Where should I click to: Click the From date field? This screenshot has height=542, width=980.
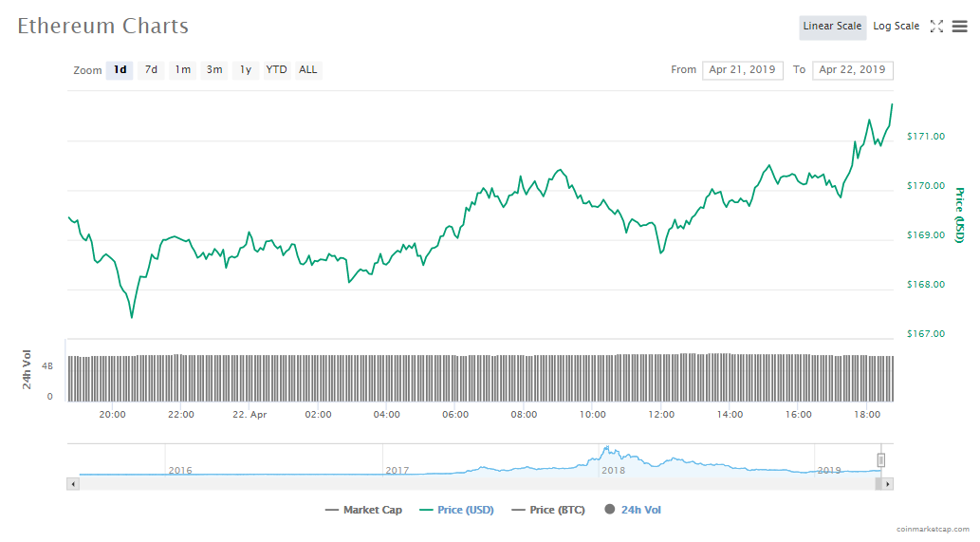pos(742,70)
